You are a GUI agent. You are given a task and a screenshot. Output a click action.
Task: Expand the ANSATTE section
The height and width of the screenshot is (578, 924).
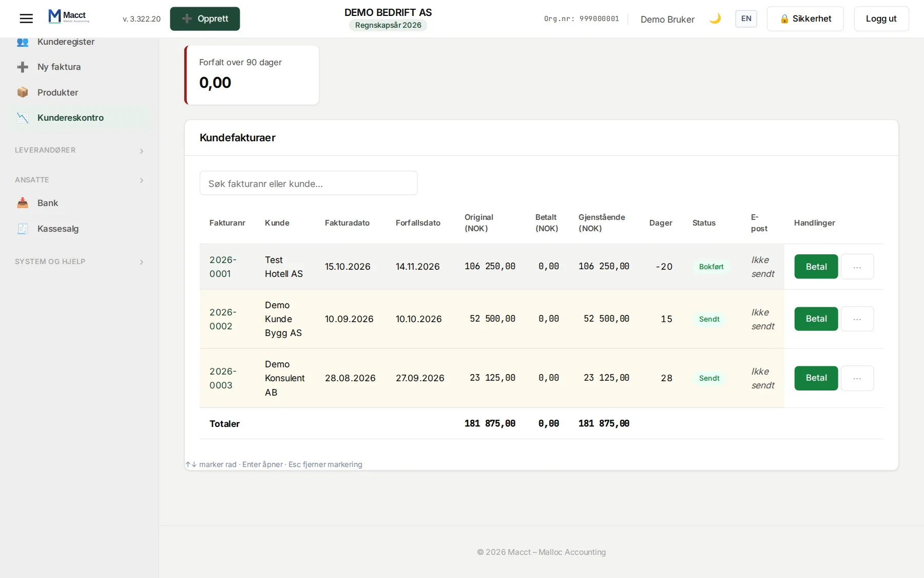point(80,180)
